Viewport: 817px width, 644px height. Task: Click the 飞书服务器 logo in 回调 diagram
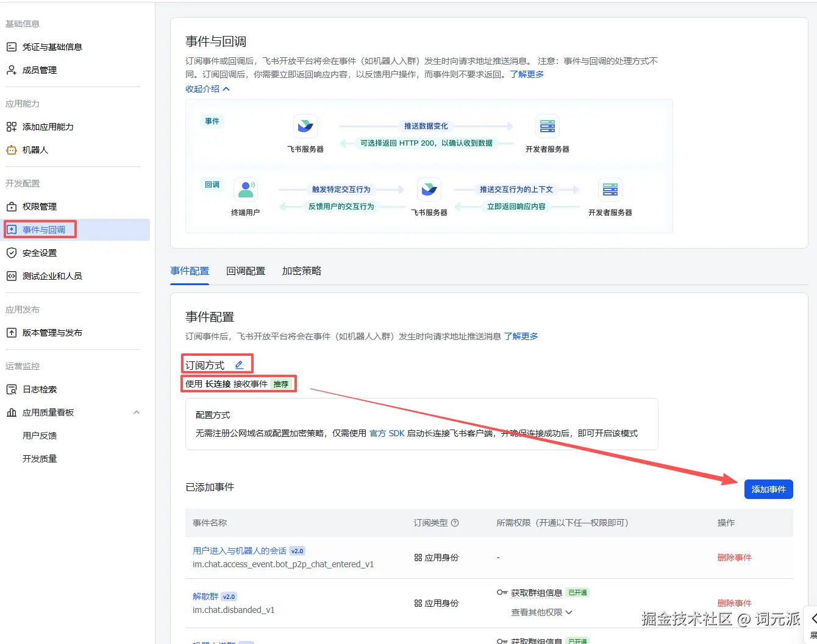(x=429, y=189)
